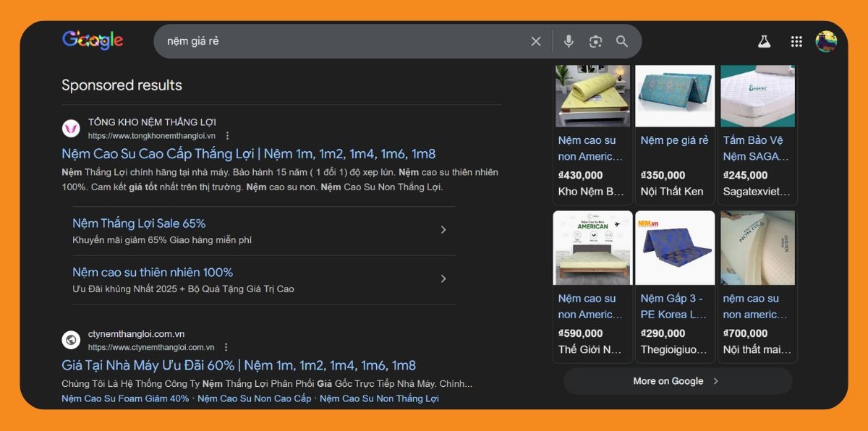
Task: Expand the Nệm cao su thiên nhiên 100% chevron
Action: 443,278
